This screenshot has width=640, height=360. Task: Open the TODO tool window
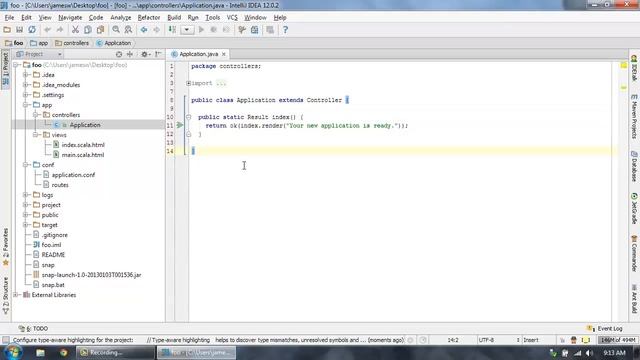[x=33, y=329]
